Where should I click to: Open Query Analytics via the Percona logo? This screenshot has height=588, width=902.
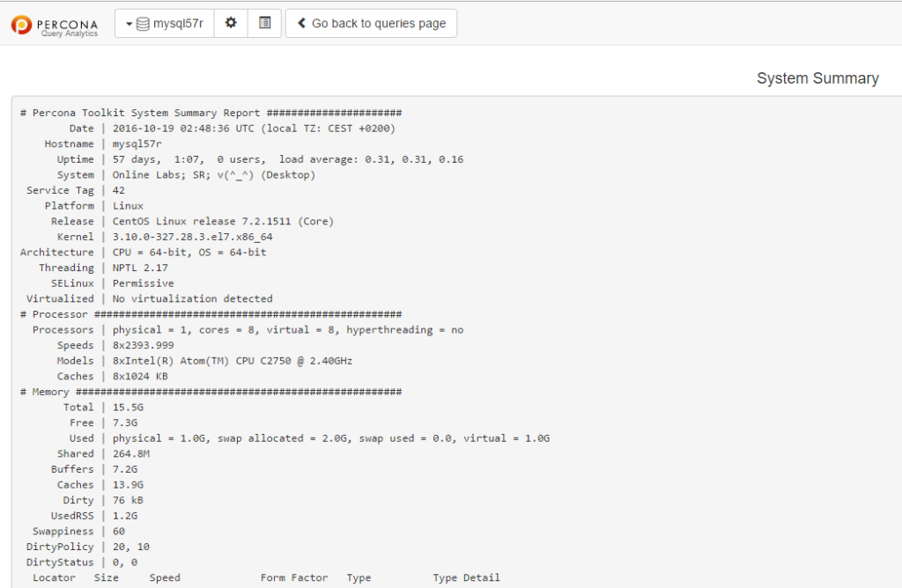[x=55, y=23]
